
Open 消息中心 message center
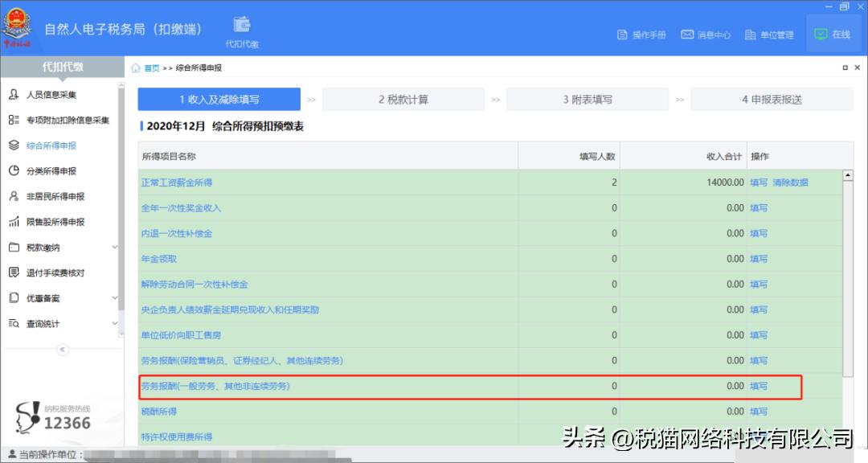click(x=705, y=35)
